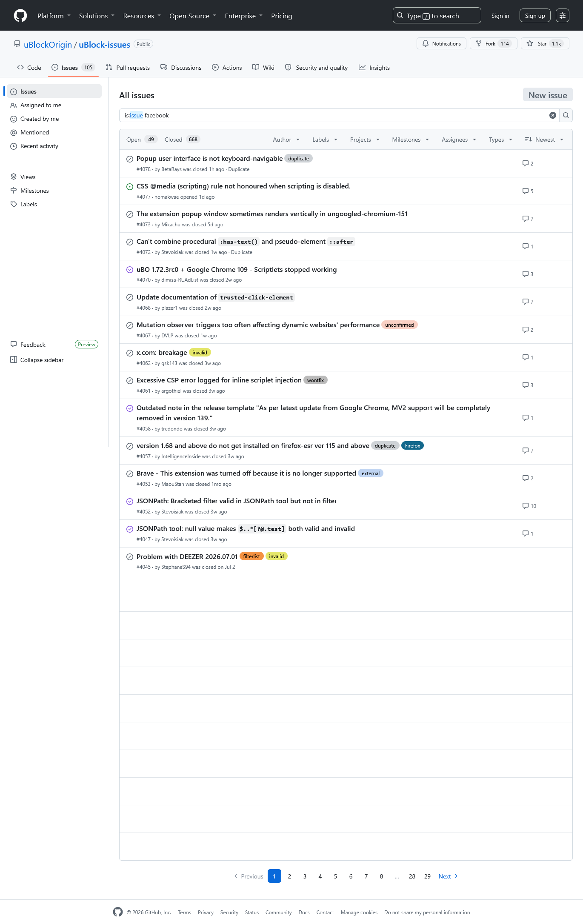The height and width of the screenshot is (924, 583).
Task: Click the GitHub logo in the header
Action: tap(20, 16)
